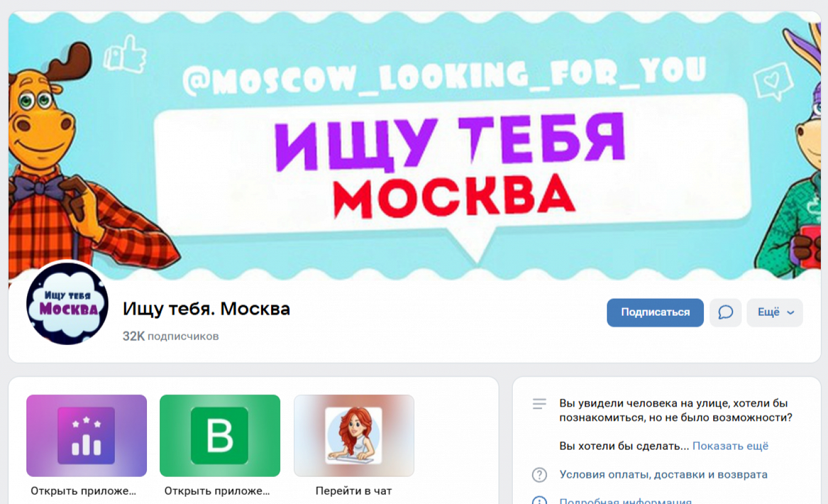Click the community title Ищу тебя. Москва

tap(206, 309)
